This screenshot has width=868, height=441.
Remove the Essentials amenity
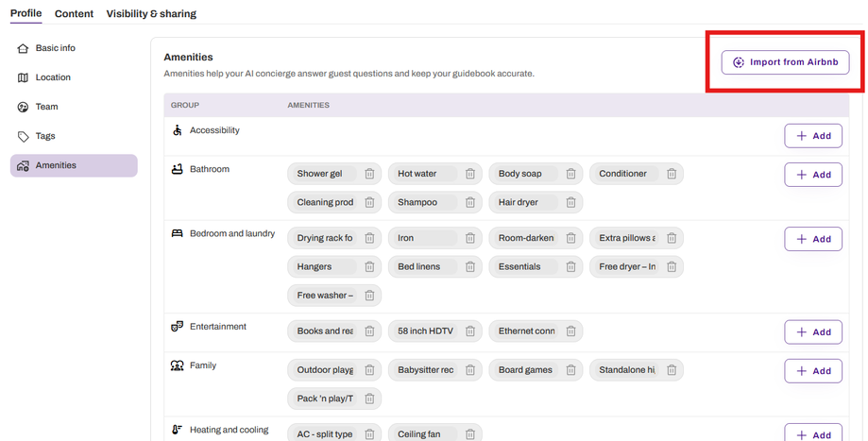point(570,266)
